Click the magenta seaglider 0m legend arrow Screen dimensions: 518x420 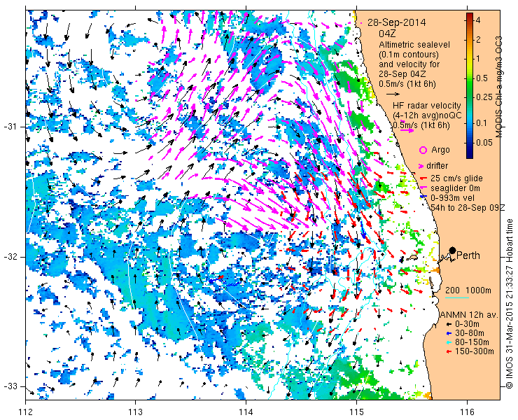[x=423, y=188]
